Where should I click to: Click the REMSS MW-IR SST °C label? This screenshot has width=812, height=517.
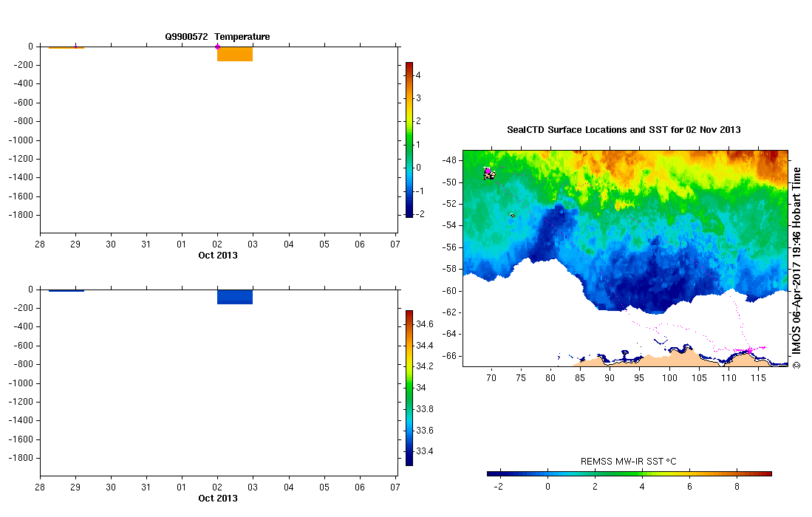coord(628,461)
